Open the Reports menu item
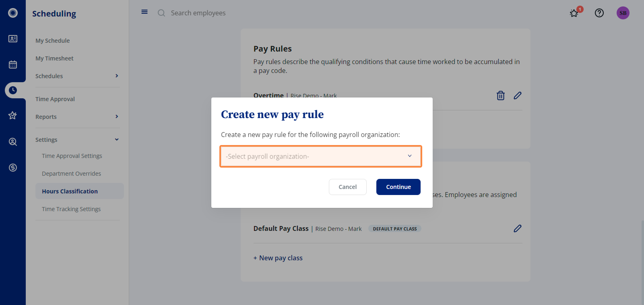Image resolution: width=644 pixels, height=305 pixels. 46,117
